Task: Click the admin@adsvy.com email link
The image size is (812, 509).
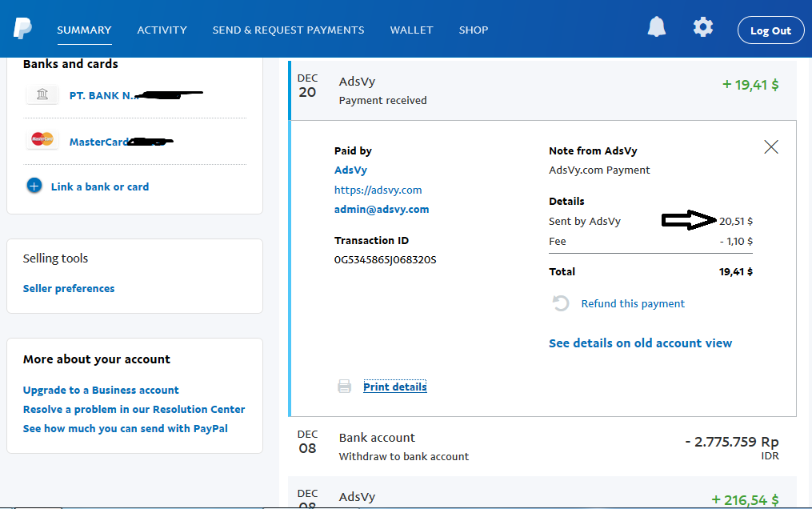Action: [382, 209]
